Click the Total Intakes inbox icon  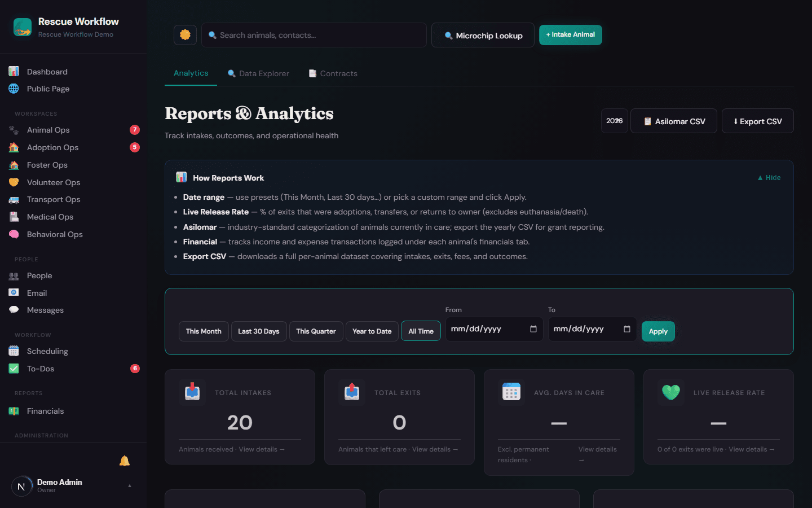click(192, 392)
